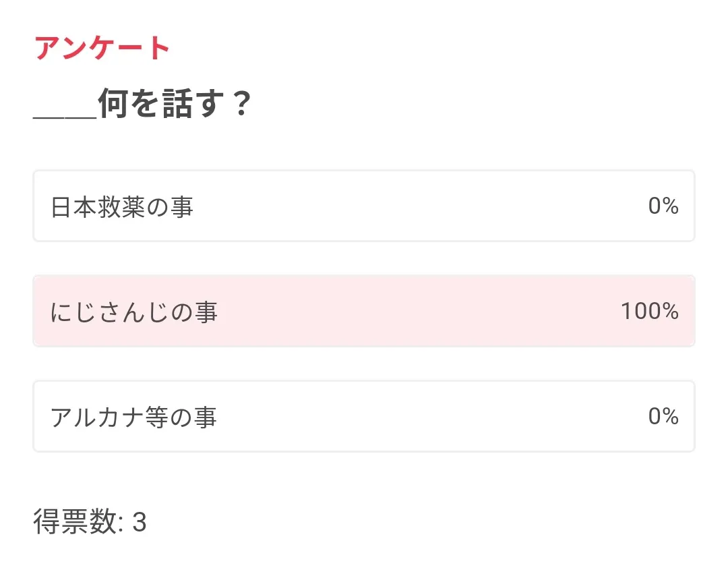This screenshot has height=576, width=728.
Task: Tap the 日本救薬の事 label text
Action: pyautogui.click(x=122, y=206)
